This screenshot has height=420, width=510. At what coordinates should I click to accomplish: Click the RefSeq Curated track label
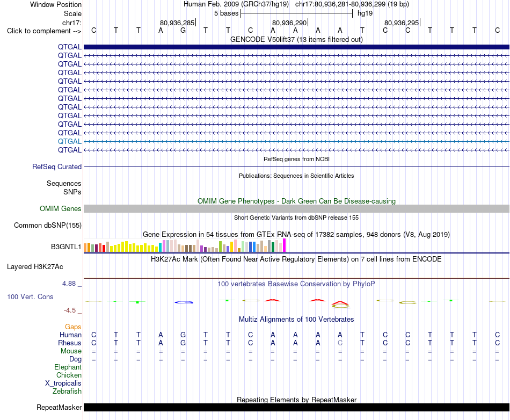coord(56,166)
